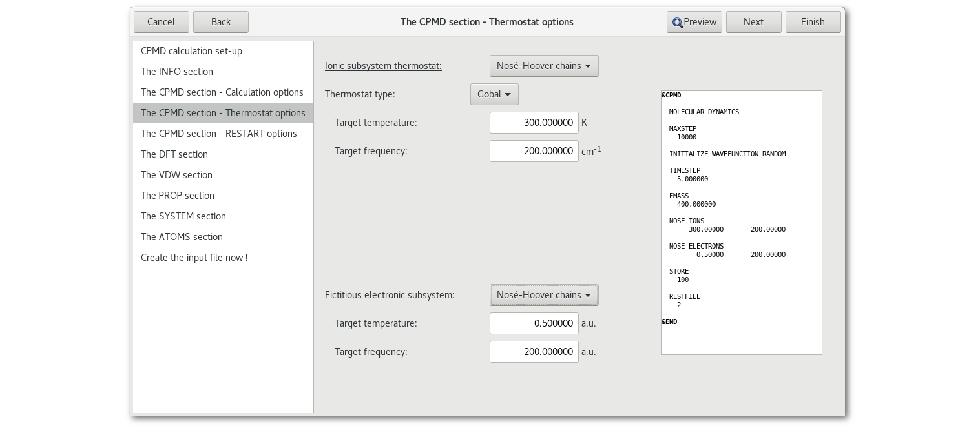Select Create the input file now
980x428 pixels.
[194, 258]
